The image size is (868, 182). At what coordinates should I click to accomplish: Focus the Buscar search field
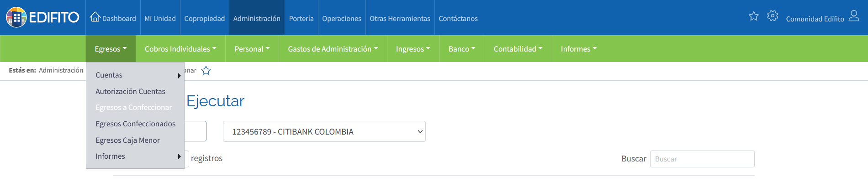702,159
